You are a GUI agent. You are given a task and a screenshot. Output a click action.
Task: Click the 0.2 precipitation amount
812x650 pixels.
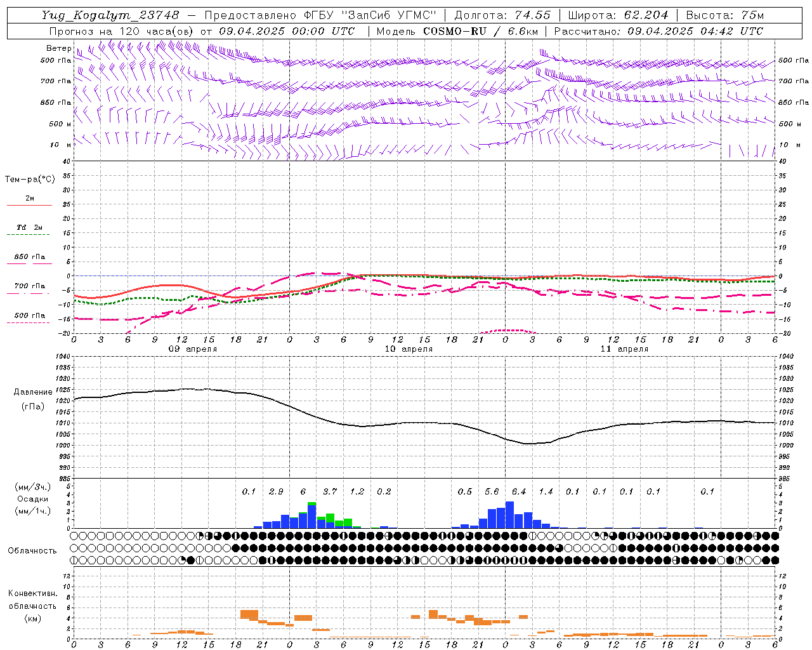click(384, 492)
